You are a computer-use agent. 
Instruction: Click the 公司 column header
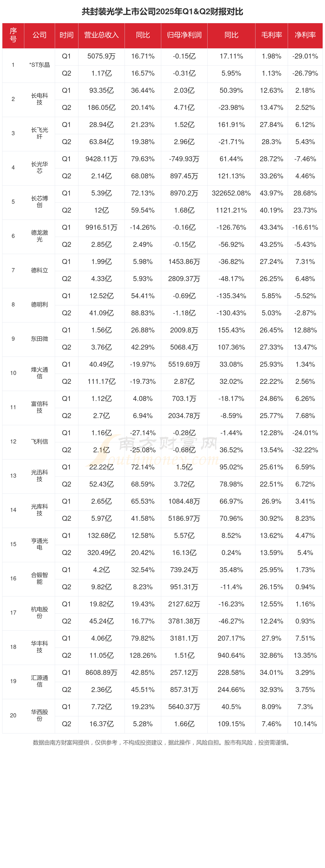tap(39, 35)
